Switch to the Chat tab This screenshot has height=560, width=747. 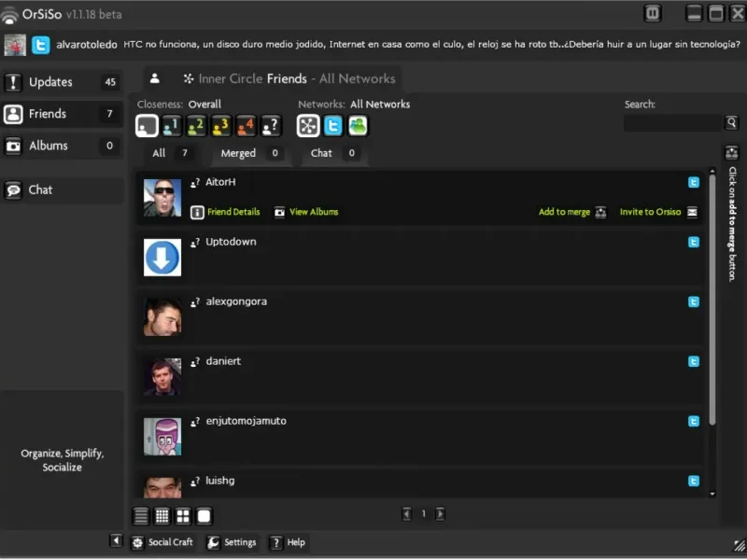tap(333, 153)
